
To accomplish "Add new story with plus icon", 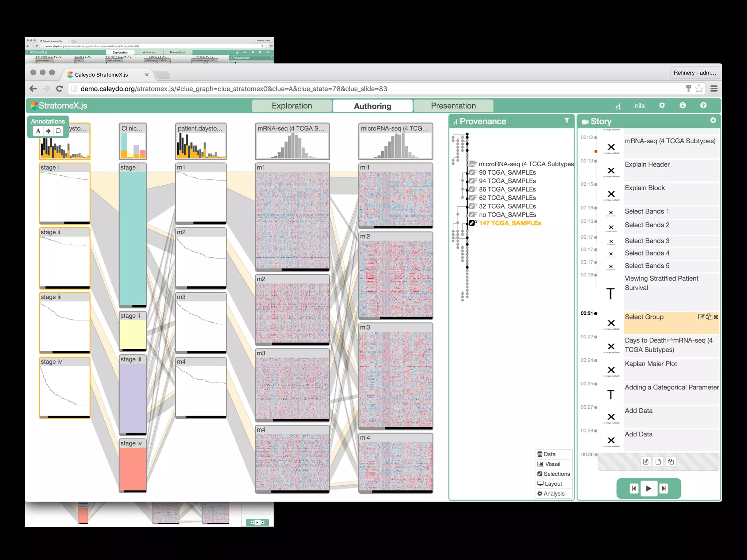I will tap(713, 120).
